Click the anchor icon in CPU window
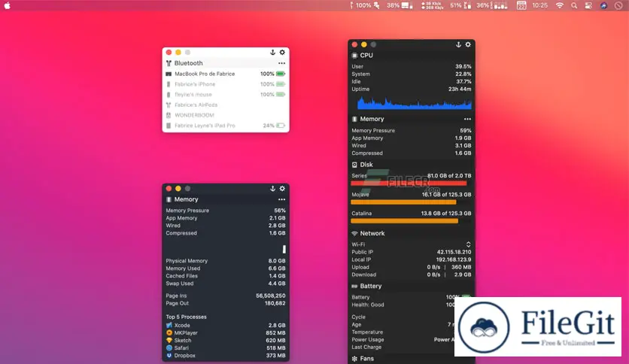Viewport: 629px width, 364px height. point(457,45)
